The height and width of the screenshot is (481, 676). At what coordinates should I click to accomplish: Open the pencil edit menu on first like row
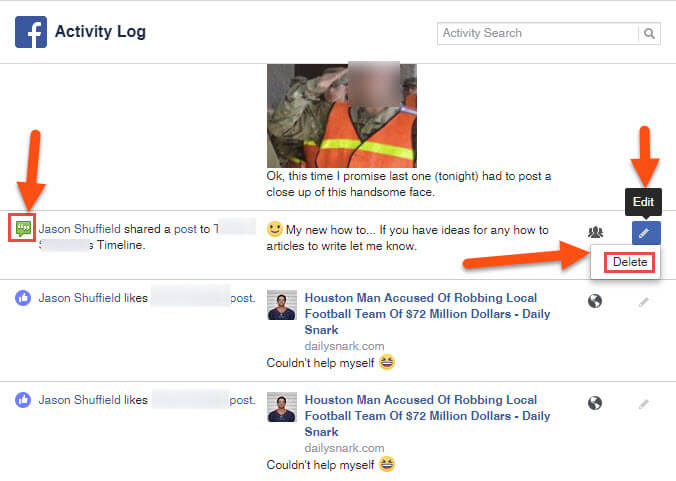click(x=644, y=303)
